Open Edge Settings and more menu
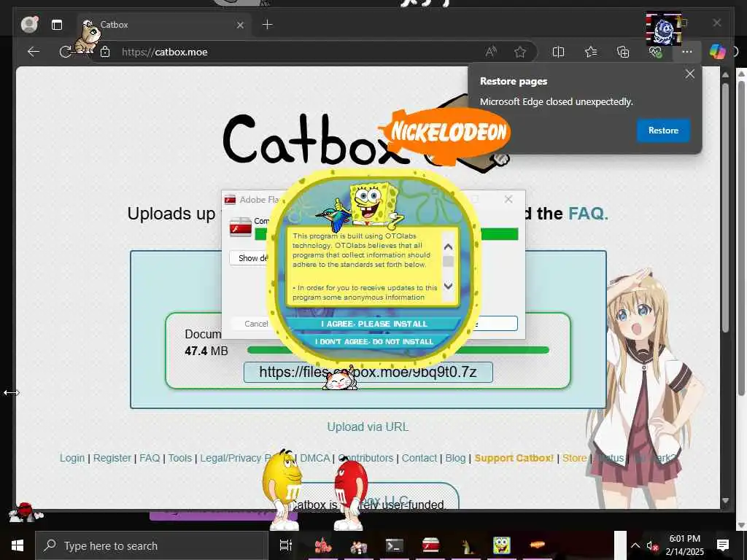 coord(686,52)
